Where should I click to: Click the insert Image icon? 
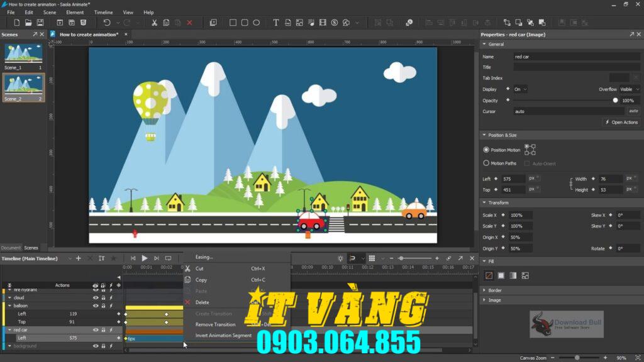click(300, 22)
